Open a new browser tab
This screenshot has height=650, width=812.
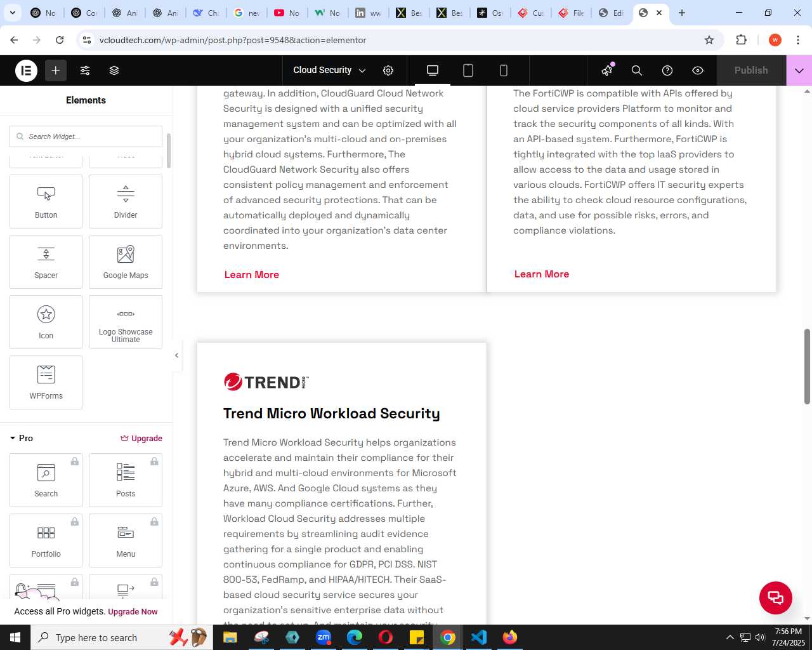682,13
